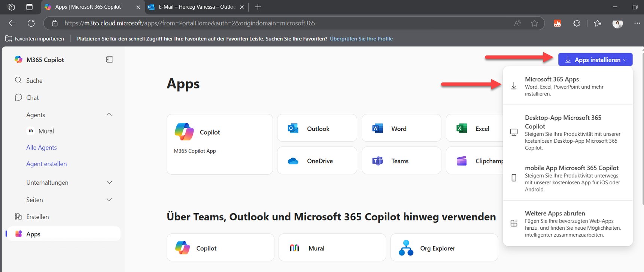Collapse the Agents section chevron
644x272 pixels.
109,115
